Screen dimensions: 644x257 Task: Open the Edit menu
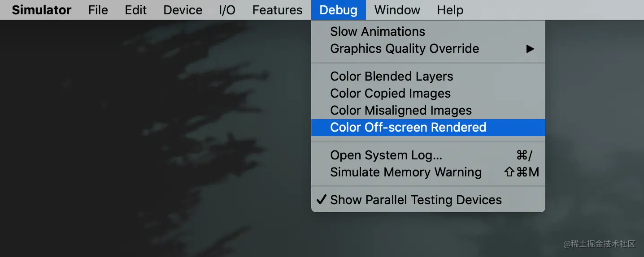click(135, 10)
